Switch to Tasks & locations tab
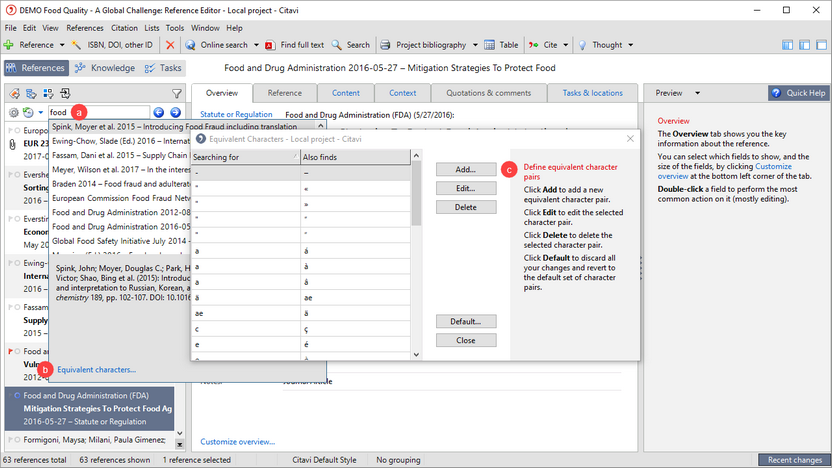The height and width of the screenshot is (468, 832). click(593, 93)
